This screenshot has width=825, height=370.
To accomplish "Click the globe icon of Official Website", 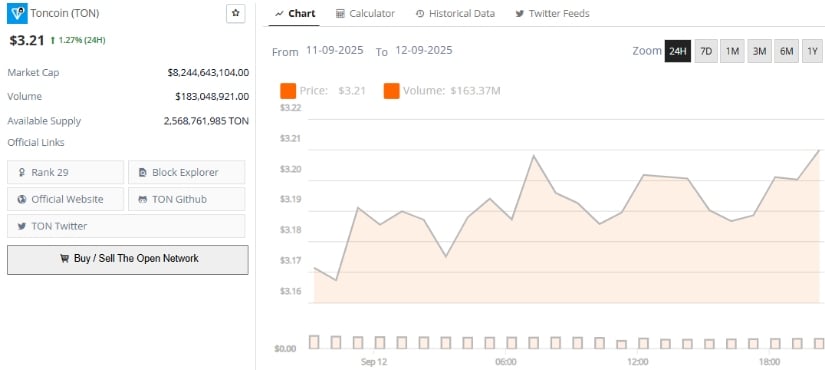I will click(22, 199).
